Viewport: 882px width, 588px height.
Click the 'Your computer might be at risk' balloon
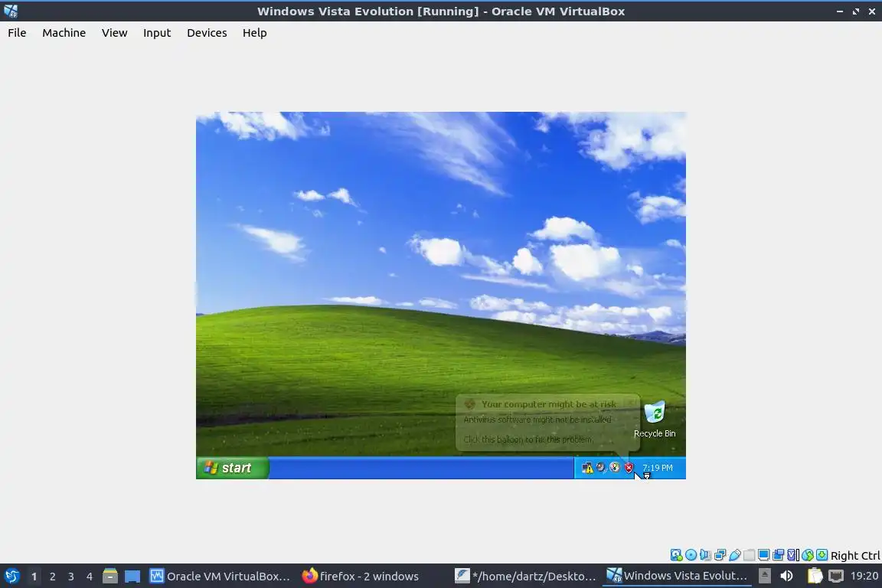pyautogui.click(x=547, y=422)
